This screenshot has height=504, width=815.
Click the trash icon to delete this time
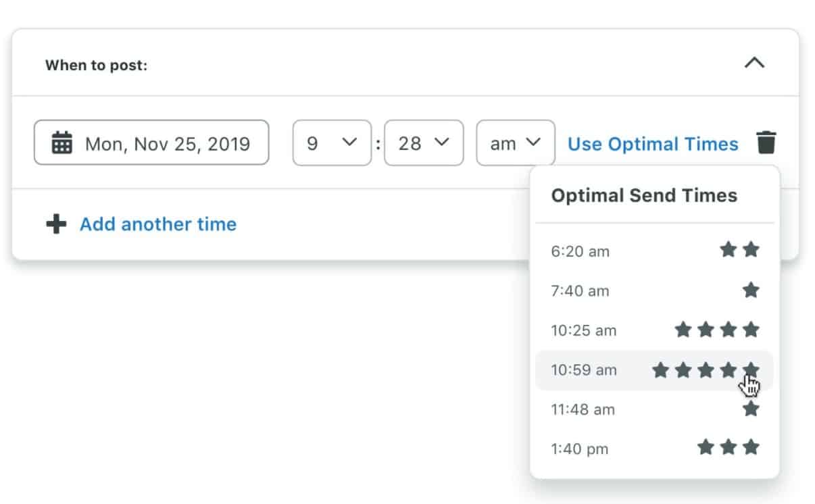coord(767,143)
